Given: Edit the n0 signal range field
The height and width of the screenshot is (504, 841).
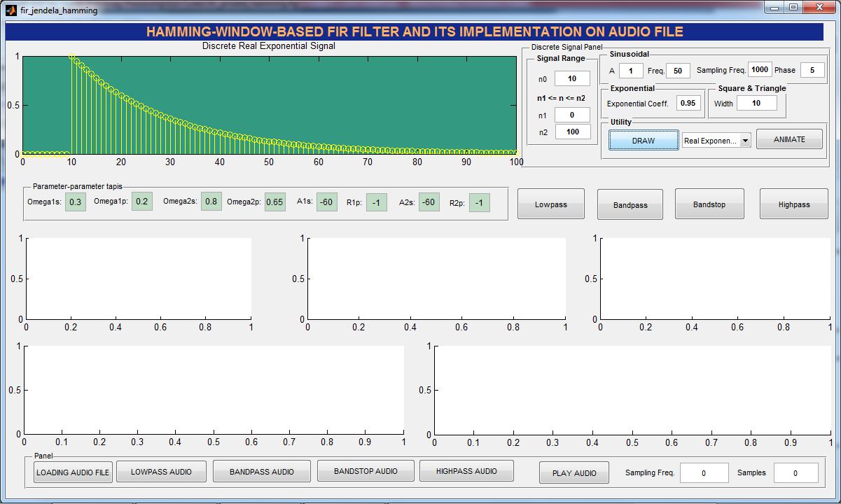Looking at the screenshot, I should coord(572,78).
